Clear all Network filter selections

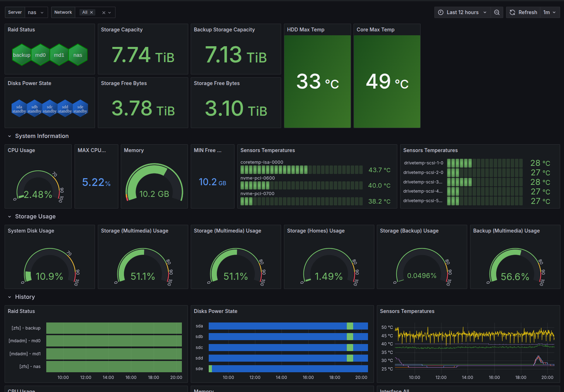point(104,13)
